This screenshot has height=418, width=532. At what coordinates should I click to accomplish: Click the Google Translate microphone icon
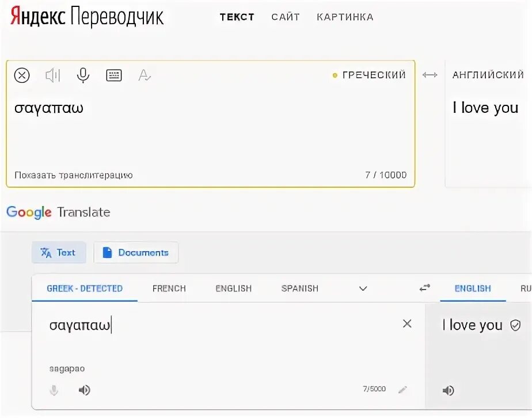click(54, 390)
